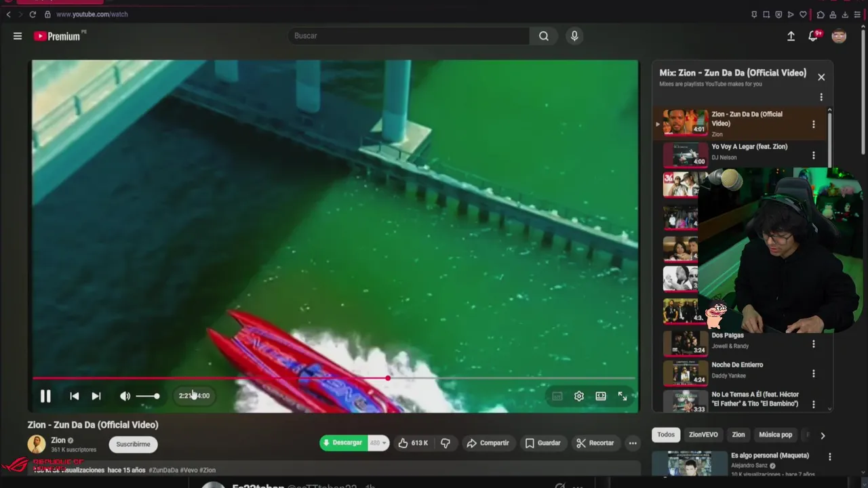Play Noche De Entierro playlist item
The height and width of the screenshot is (488, 868).
tap(740, 373)
